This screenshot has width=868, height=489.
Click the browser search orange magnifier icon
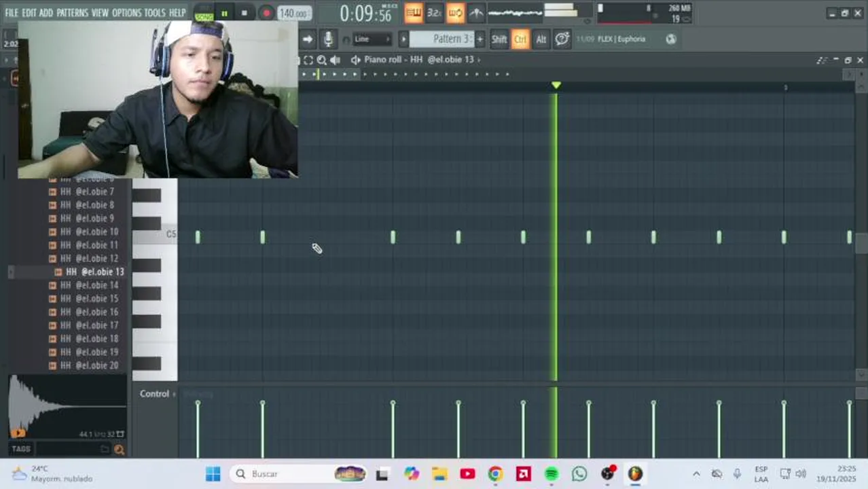pyautogui.click(x=120, y=449)
